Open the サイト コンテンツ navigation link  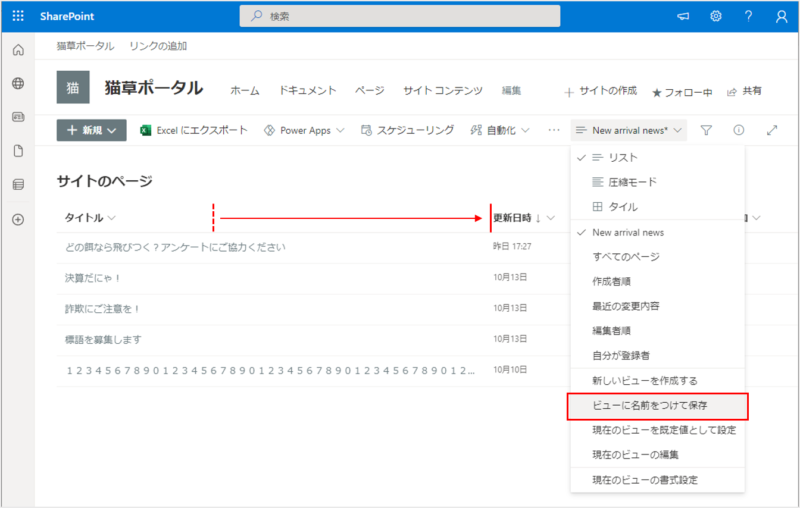point(443,90)
